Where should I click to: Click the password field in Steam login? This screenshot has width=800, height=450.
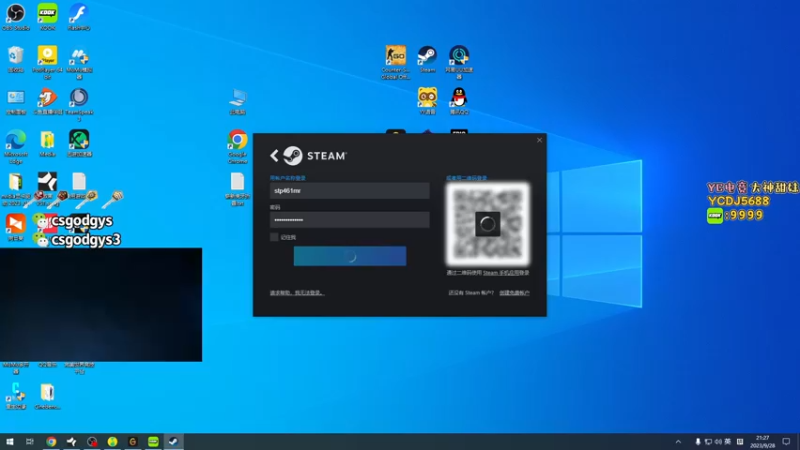tap(349, 220)
